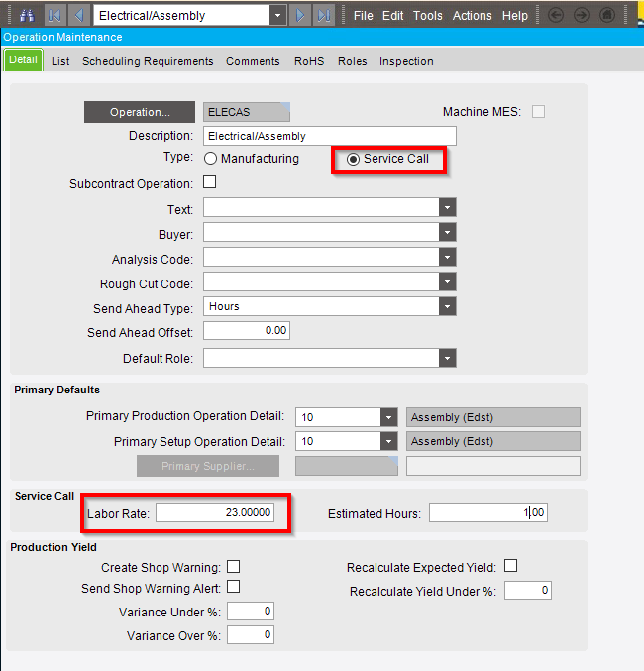644x671 pixels.
Task: Click the Primary Supplier... button
Action: coord(208,466)
